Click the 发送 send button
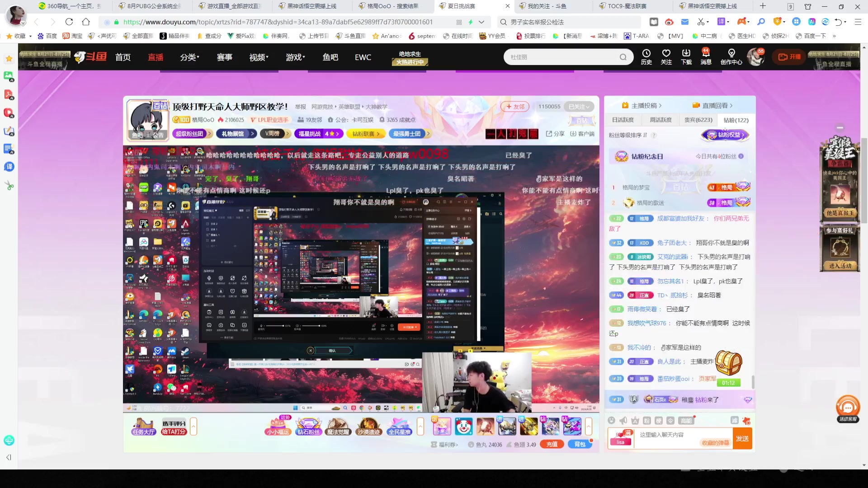 742,439
